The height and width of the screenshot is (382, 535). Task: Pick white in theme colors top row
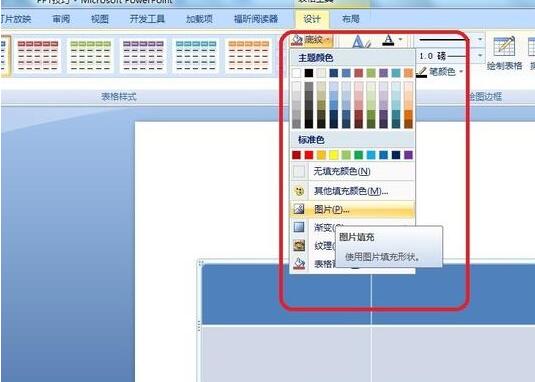click(297, 73)
